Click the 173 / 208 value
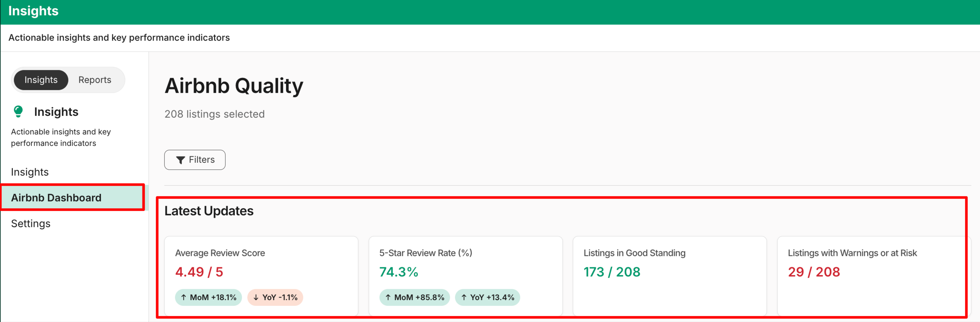 [612, 272]
